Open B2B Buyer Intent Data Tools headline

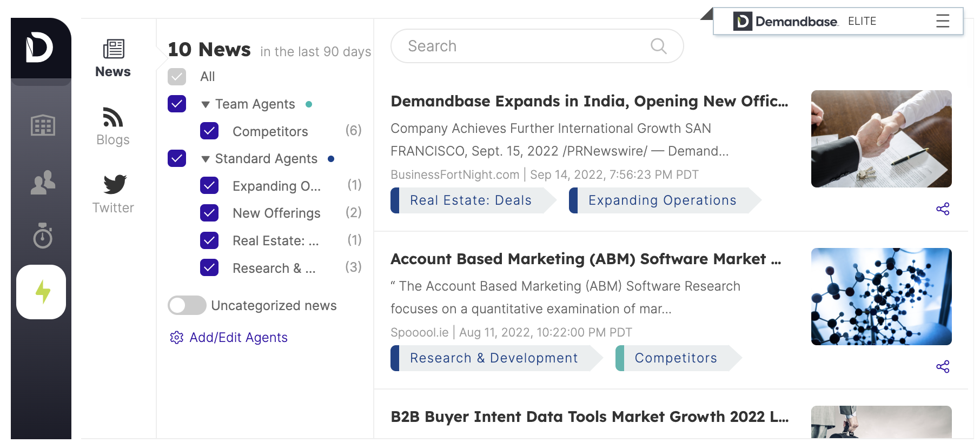[x=590, y=417]
